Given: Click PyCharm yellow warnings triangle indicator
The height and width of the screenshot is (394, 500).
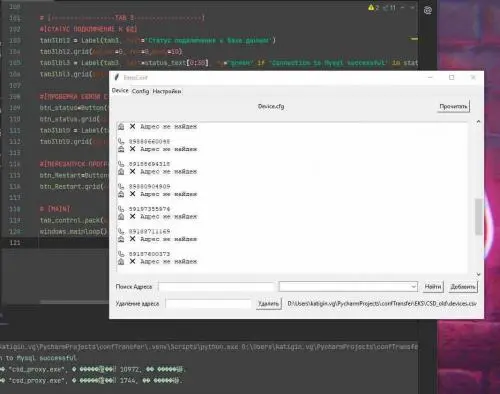Looking at the screenshot, I should pos(371,7).
